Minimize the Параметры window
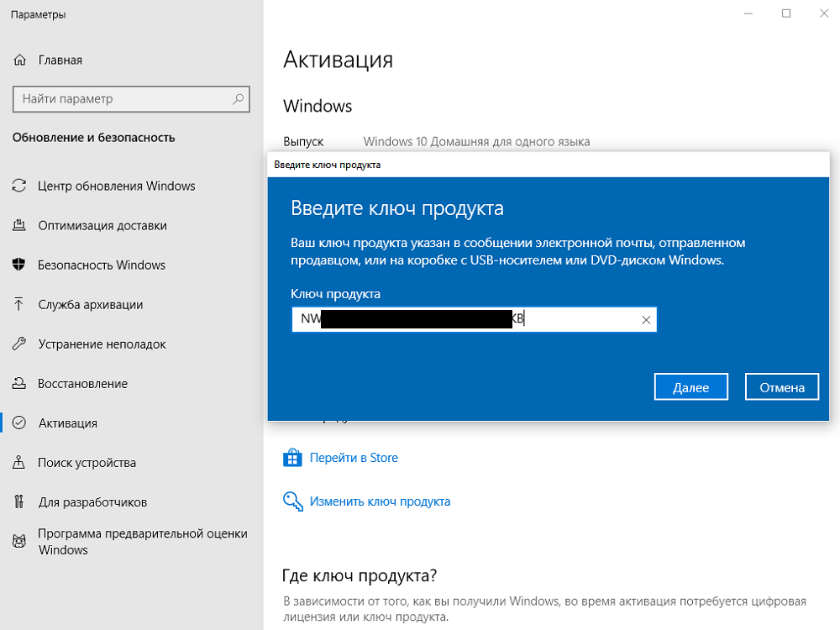This screenshot has height=630, width=840. (748, 14)
